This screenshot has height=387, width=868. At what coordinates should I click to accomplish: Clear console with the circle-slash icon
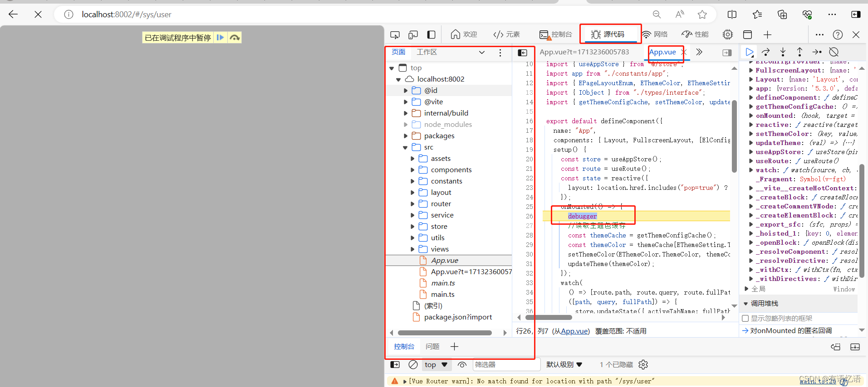(x=413, y=364)
